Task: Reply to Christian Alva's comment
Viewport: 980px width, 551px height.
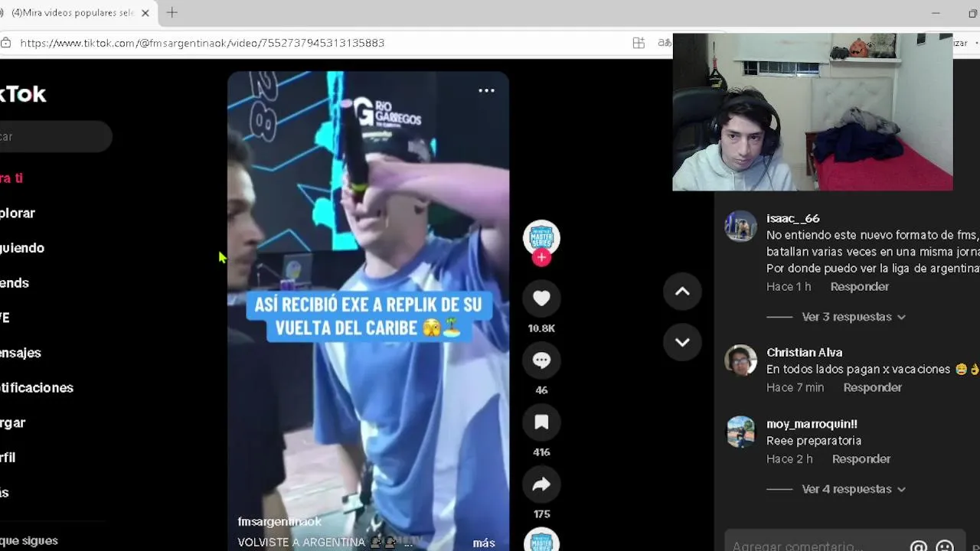Action: click(x=873, y=387)
